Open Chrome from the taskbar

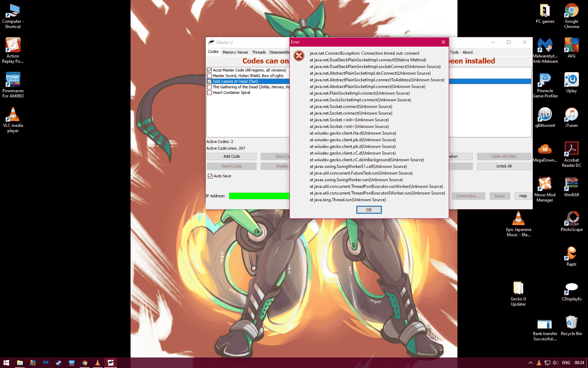tap(84, 363)
